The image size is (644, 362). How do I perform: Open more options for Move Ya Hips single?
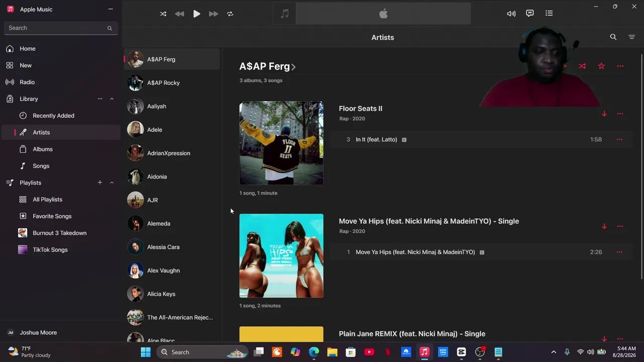pos(620,226)
